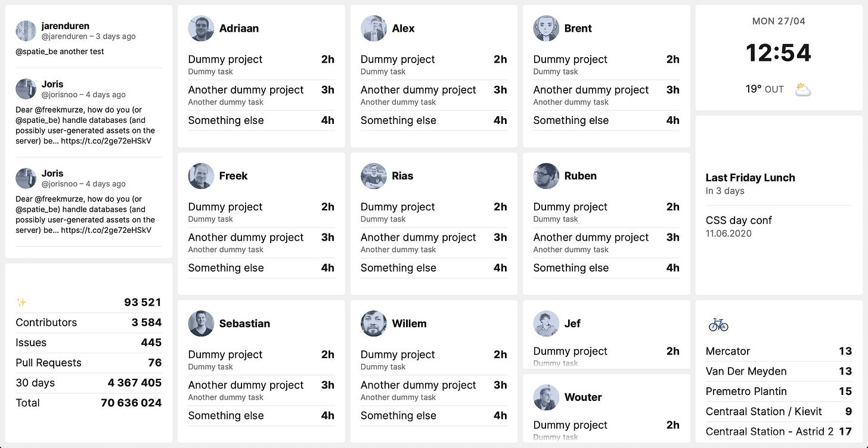Screen dimensions: 868x448
Task: Select the Last Friday Lunch event
Action: (x=779, y=183)
